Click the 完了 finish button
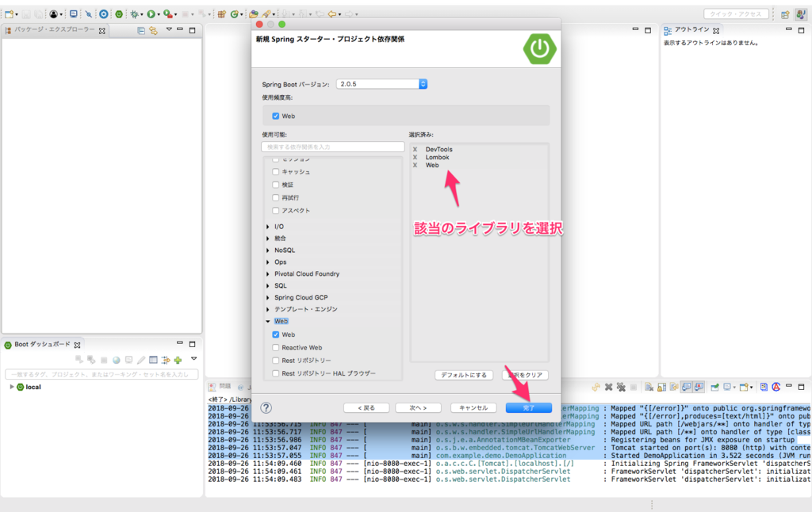The height and width of the screenshot is (512, 812). [x=529, y=408]
